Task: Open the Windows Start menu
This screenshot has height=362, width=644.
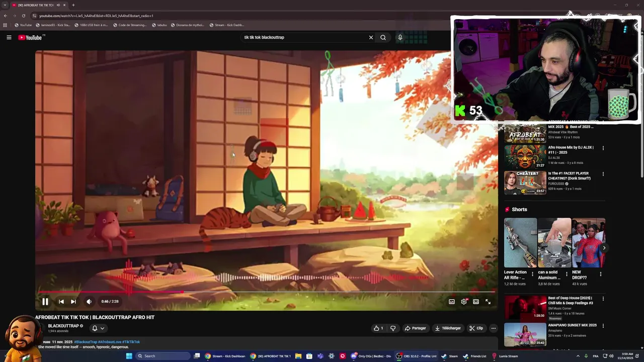Action: [x=129, y=356]
